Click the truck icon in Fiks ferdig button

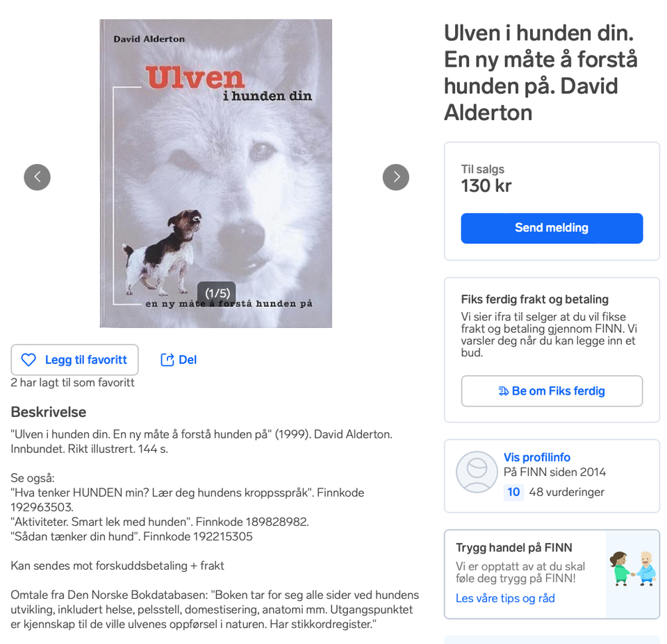click(503, 391)
